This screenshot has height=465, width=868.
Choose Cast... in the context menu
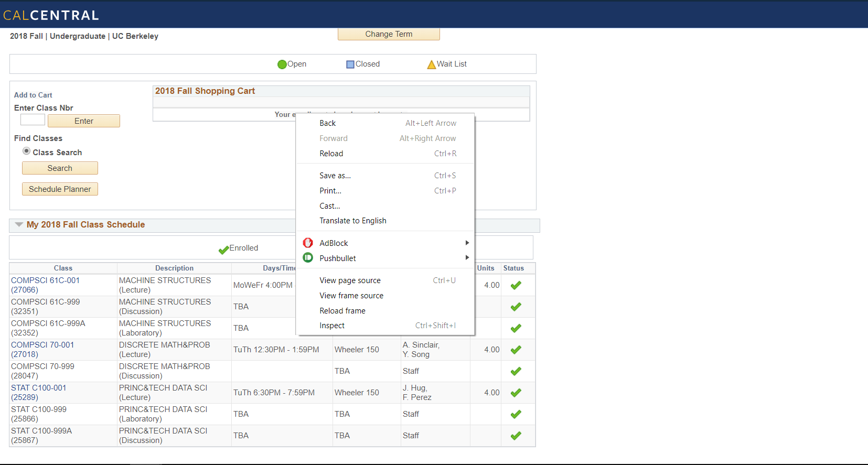(x=385, y=206)
